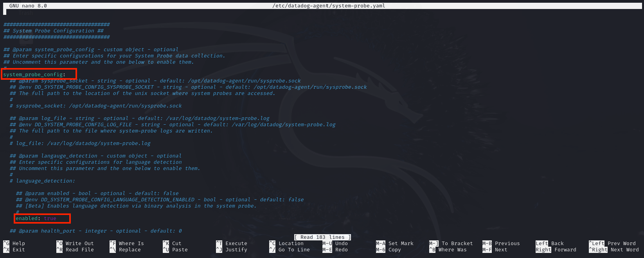The height and width of the screenshot is (258, 644).
Task: Click the Next Word shortcut
Action: click(x=613, y=250)
